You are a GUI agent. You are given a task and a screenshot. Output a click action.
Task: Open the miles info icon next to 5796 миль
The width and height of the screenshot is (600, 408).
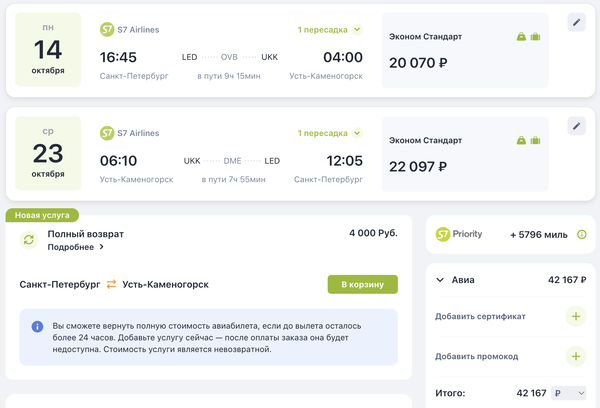pyautogui.click(x=581, y=234)
